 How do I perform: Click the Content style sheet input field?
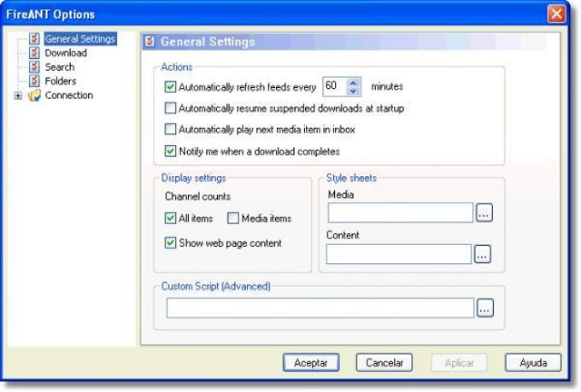[x=399, y=255]
